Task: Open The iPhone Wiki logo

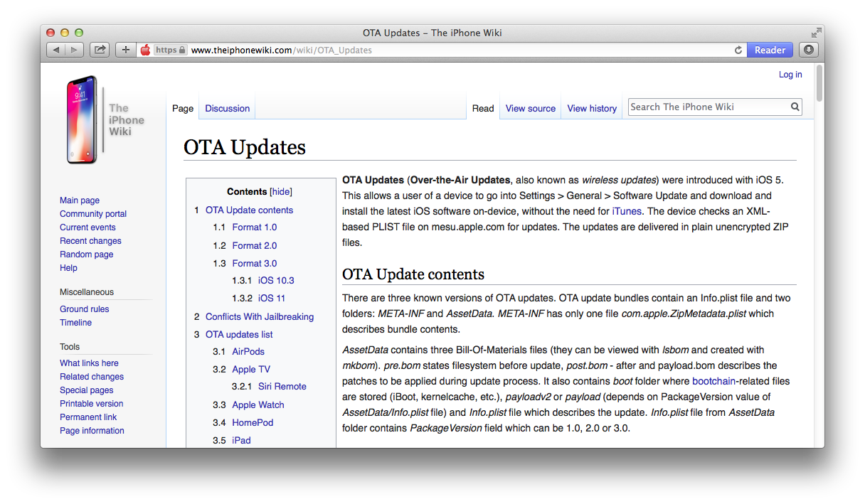Action: click(x=105, y=120)
